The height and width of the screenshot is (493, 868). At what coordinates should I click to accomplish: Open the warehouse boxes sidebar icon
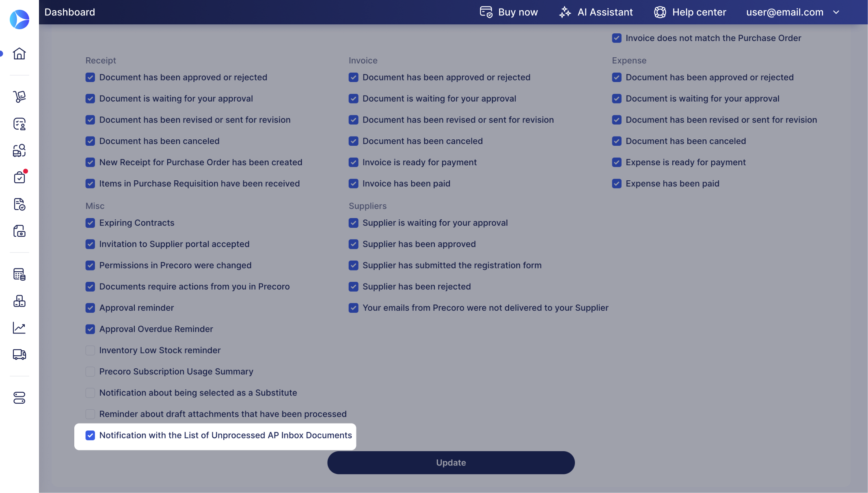pos(19,301)
